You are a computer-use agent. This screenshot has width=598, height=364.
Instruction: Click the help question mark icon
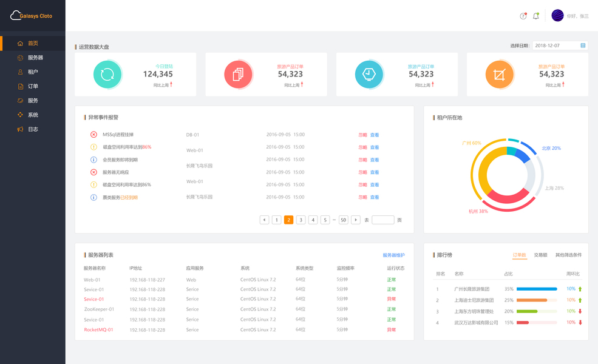click(523, 16)
